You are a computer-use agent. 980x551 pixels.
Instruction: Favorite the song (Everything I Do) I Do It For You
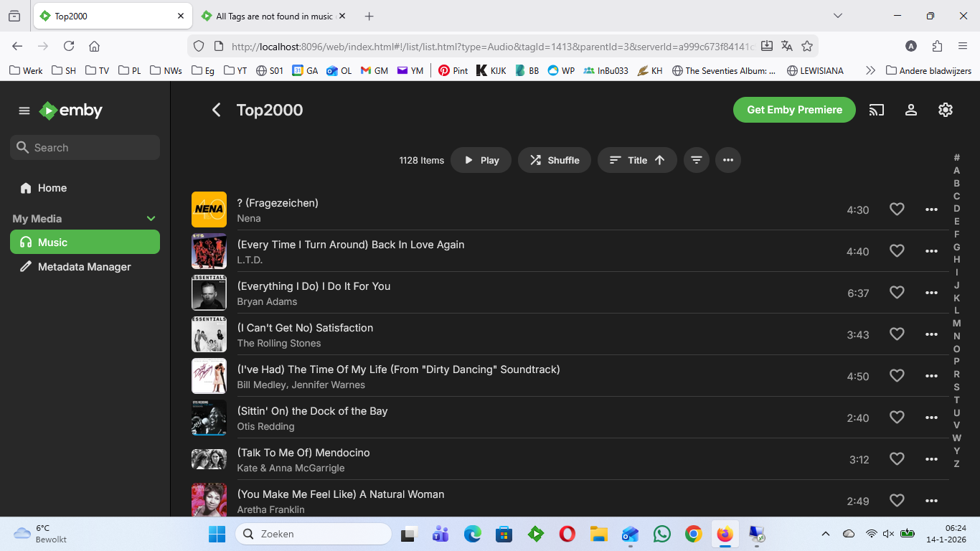896,293
